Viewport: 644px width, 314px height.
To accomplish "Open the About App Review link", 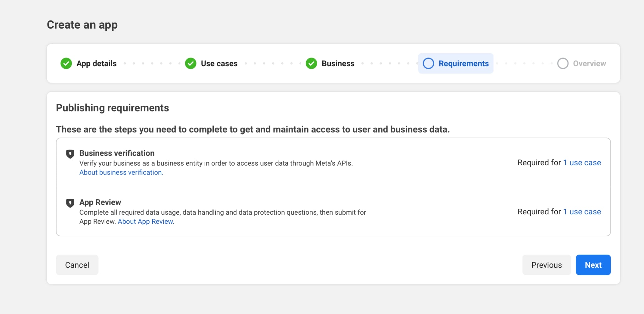I will tap(146, 222).
